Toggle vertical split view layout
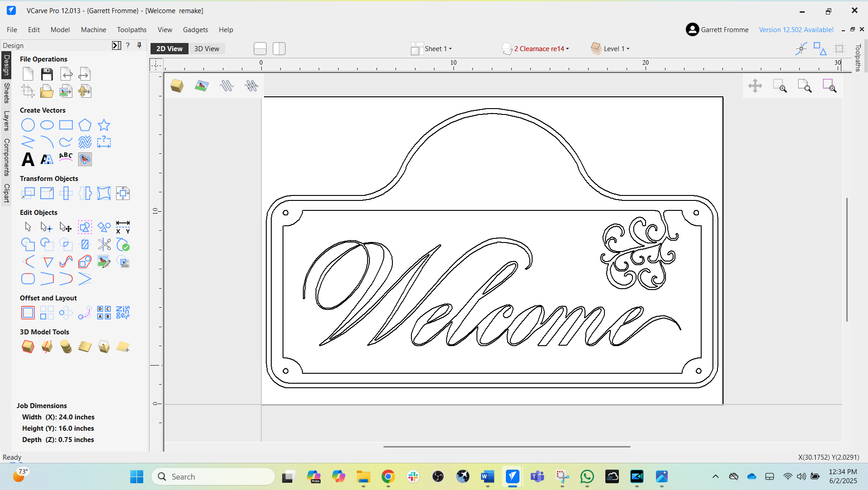Screen dimensions: 868x490 [x=279, y=49]
